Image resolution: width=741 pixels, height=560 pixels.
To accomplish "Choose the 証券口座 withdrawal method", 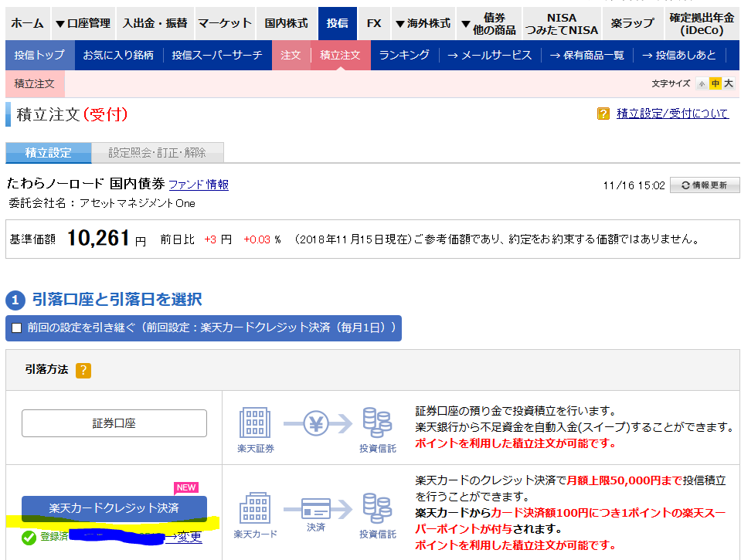I will (x=114, y=423).
